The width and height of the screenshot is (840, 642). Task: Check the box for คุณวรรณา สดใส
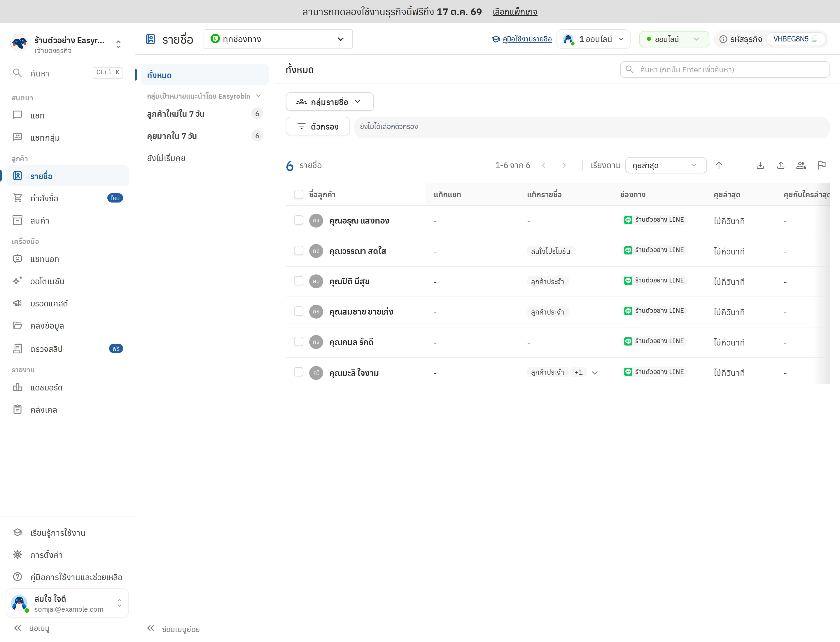point(298,250)
